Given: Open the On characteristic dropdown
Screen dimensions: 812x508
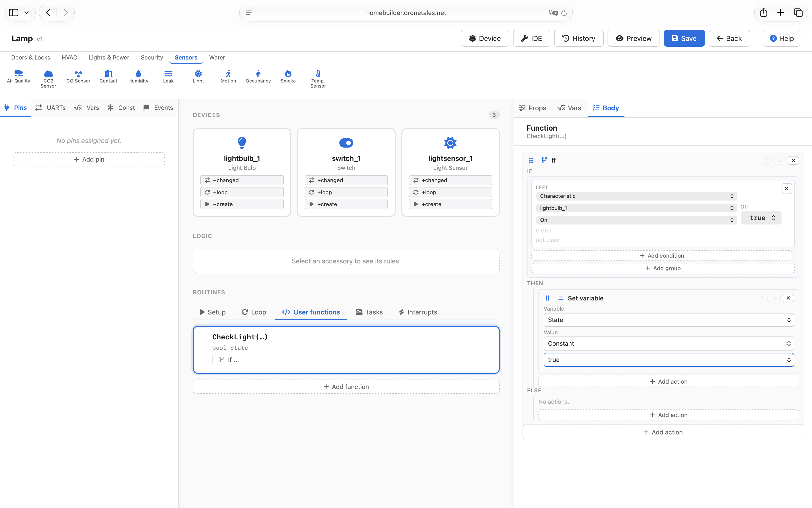Looking at the screenshot, I should 636,220.
